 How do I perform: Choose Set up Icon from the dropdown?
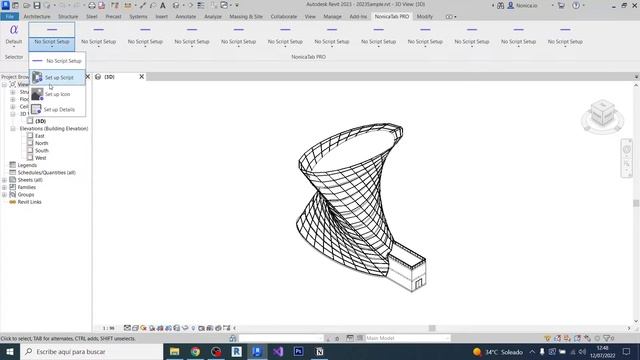click(x=57, y=94)
